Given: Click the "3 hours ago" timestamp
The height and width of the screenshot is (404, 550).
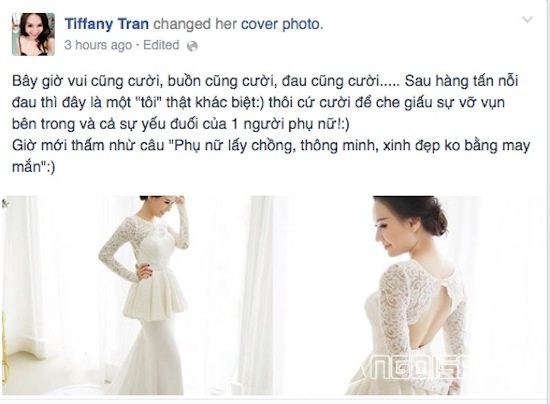Looking at the screenshot, I should (98, 45).
